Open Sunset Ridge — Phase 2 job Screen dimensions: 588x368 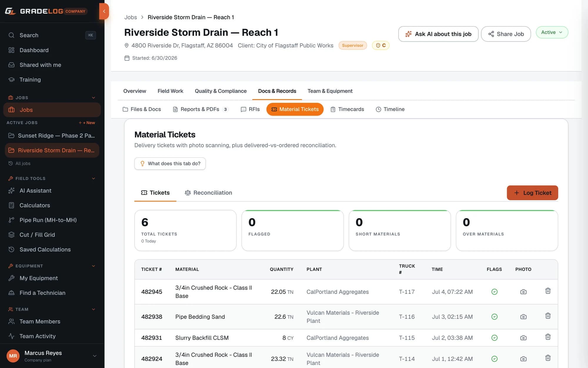pyautogui.click(x=52, y=135)
